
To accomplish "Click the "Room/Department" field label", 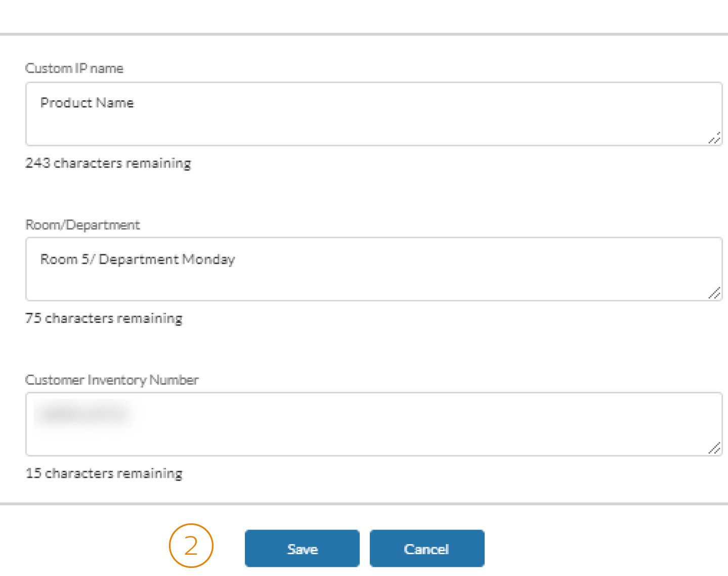I will tap(82, 225).
